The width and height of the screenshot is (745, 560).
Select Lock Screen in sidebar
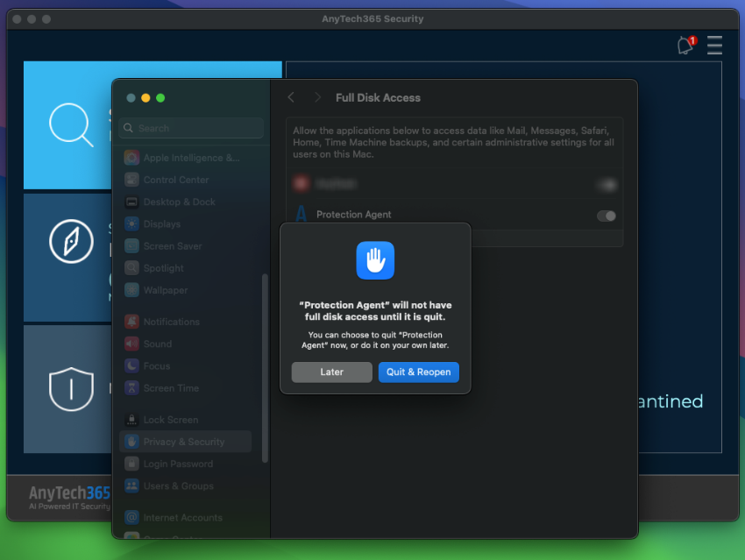click(185, 420)
